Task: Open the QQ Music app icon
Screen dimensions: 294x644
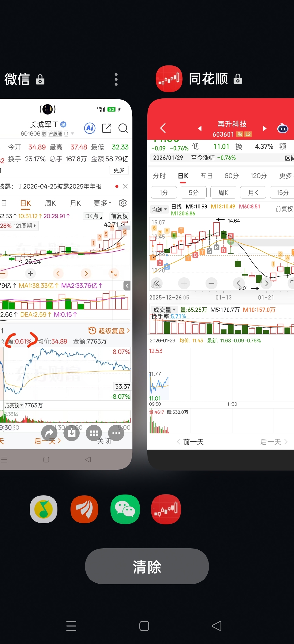Action: [x=44, y=509]
